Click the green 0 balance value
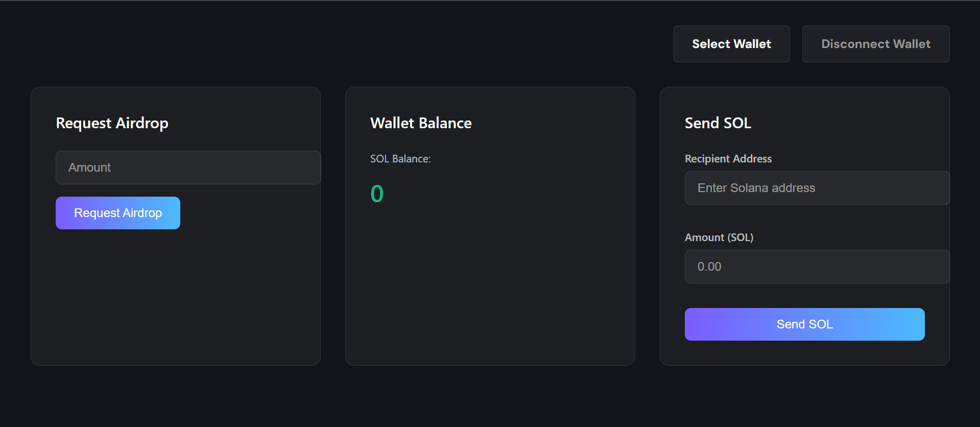Screen dimensions: 980x427 376,194
